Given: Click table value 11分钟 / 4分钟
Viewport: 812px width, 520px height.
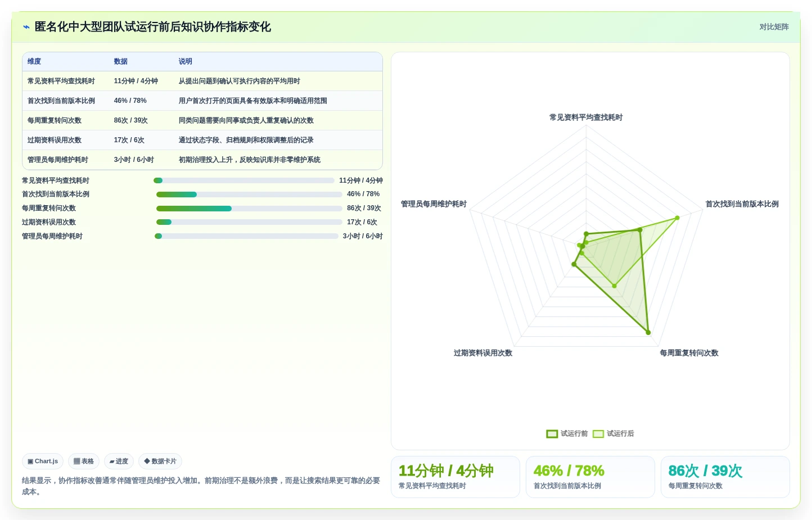Looking at the screenshot, I should pyautogui.click(x=136, y=81).
